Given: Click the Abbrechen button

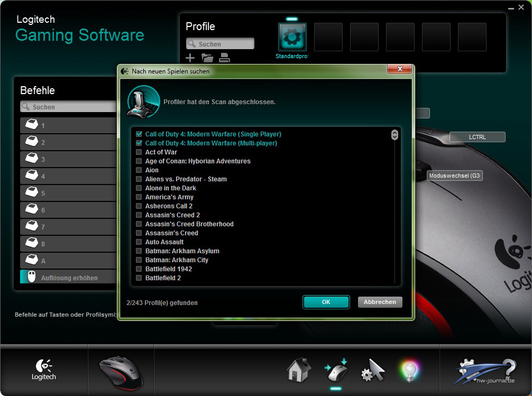Looking at the screenshot, I should [x=380, y=302].
